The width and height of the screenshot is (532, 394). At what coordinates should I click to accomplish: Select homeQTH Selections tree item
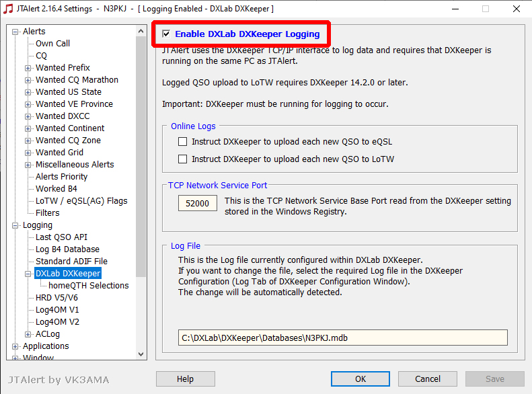click(x=88, y=286)
